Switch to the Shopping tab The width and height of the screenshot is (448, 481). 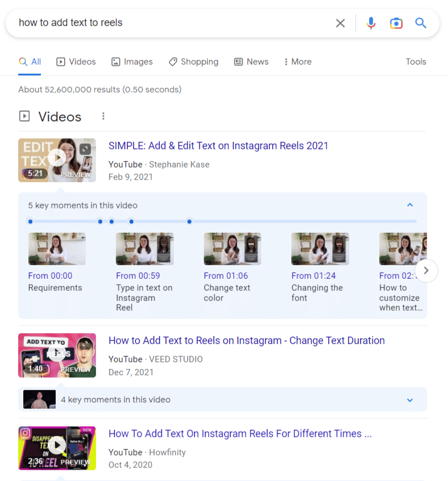194,62
